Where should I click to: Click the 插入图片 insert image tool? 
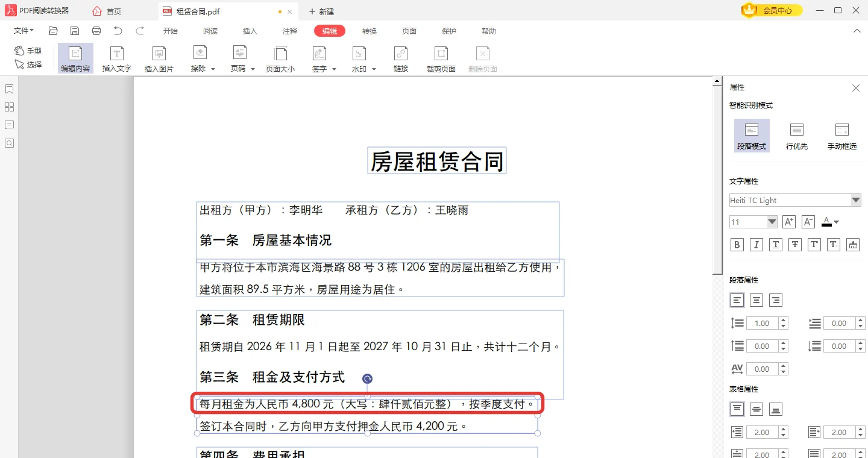tap(159, 58)
